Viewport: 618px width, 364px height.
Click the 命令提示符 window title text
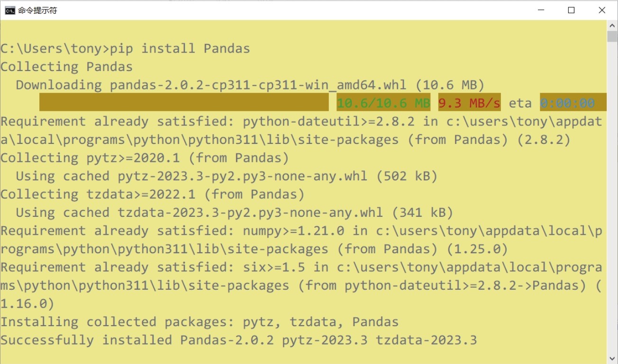click(37, 10)
